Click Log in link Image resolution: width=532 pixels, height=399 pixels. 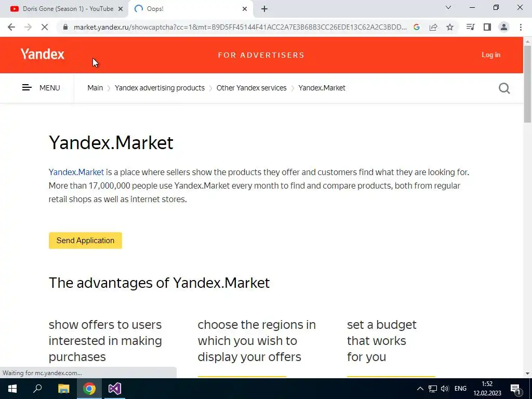tap(491, 55)
